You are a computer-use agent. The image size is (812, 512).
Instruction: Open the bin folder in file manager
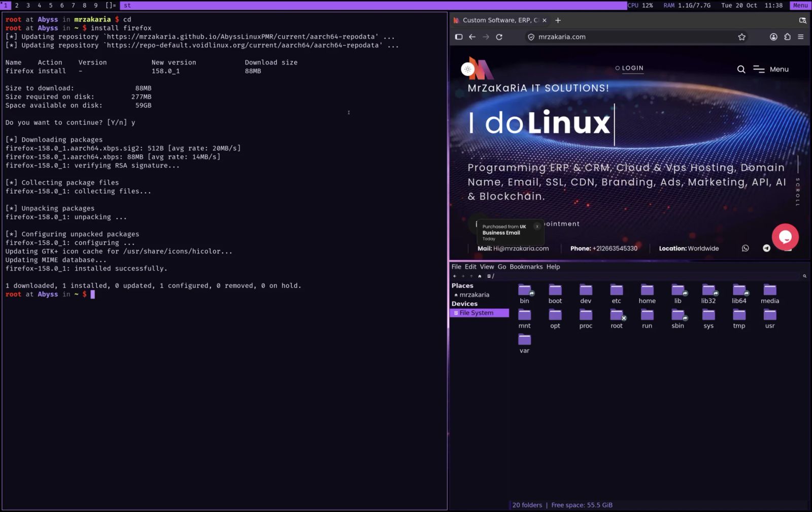pos(524,294)
